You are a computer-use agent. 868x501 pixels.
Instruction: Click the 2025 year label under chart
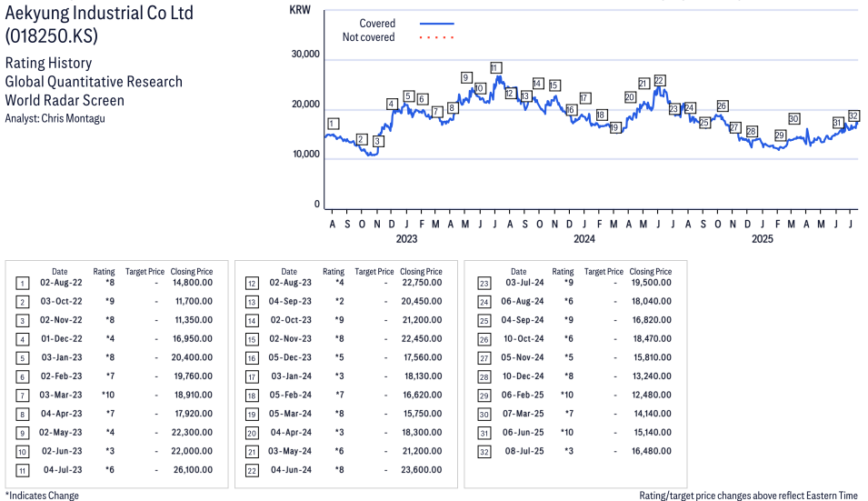(762, 238)
